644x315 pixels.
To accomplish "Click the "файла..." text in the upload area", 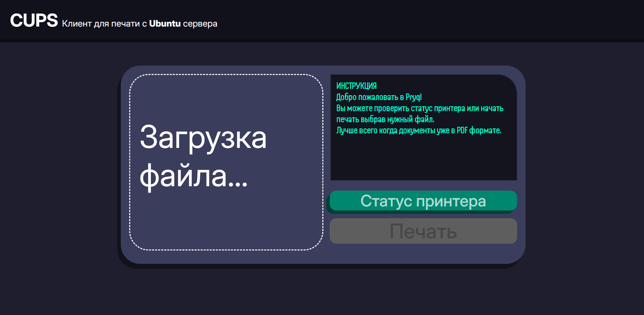I will coord(193,176).
